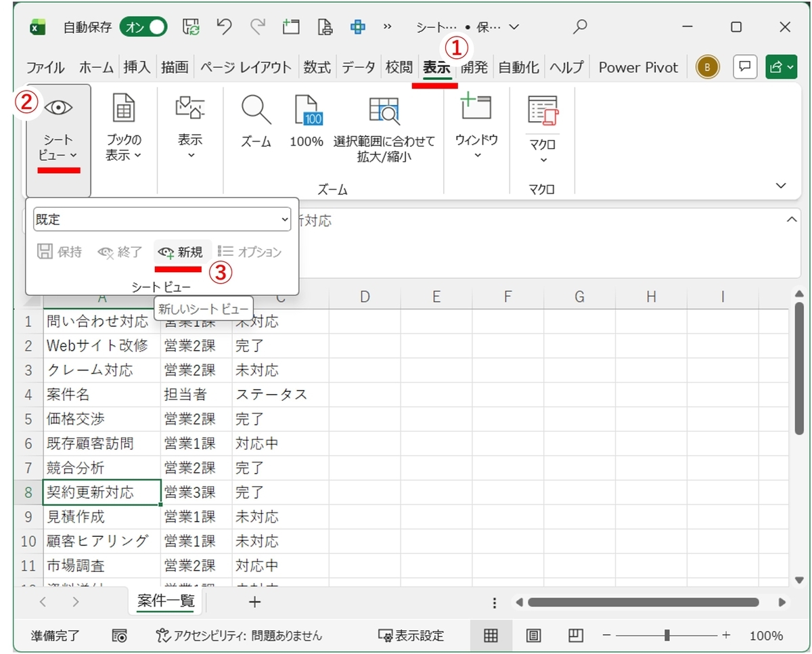Image resolution: width=812 pixels, height=654 pixels.
Task: Go to next sheet with right arrow
Action: coord(75,602)
